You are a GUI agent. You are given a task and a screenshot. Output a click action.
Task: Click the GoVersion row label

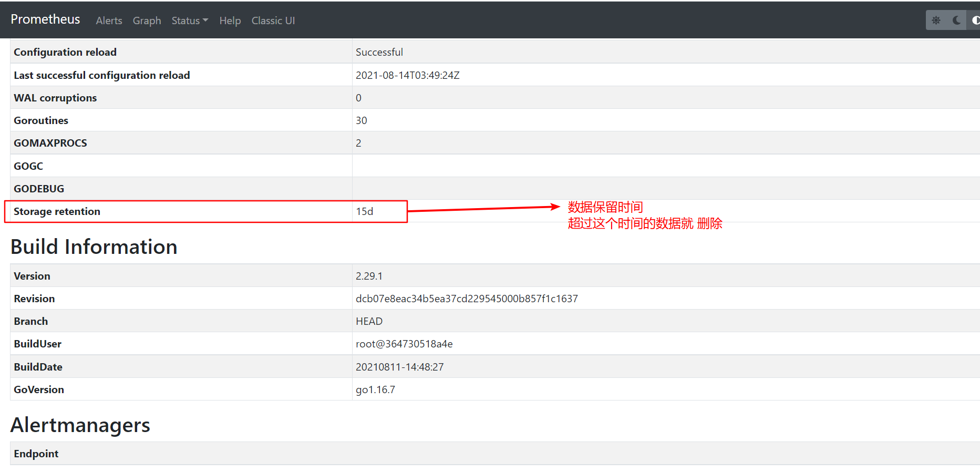(x=39, y=389)
